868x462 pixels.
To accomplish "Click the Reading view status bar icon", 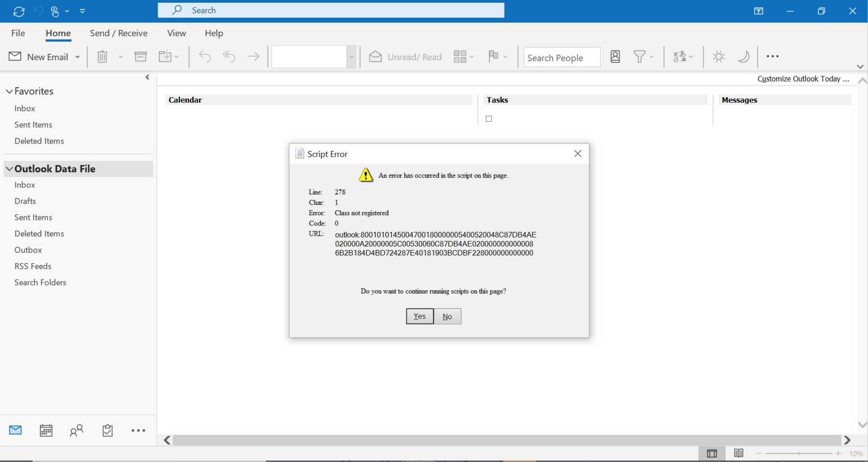I will (x=739, y=453).
